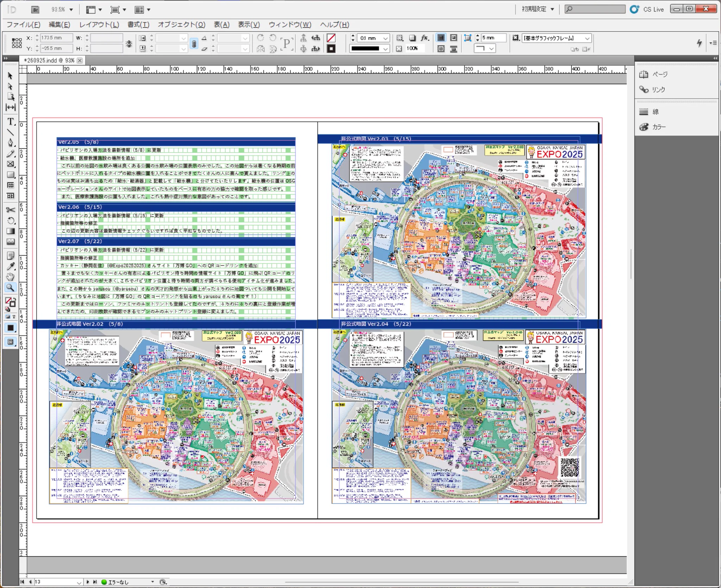This screenshot has width=721, height=588.
Task: Select the Rectangle Frame tool
Action: (11, 164)
